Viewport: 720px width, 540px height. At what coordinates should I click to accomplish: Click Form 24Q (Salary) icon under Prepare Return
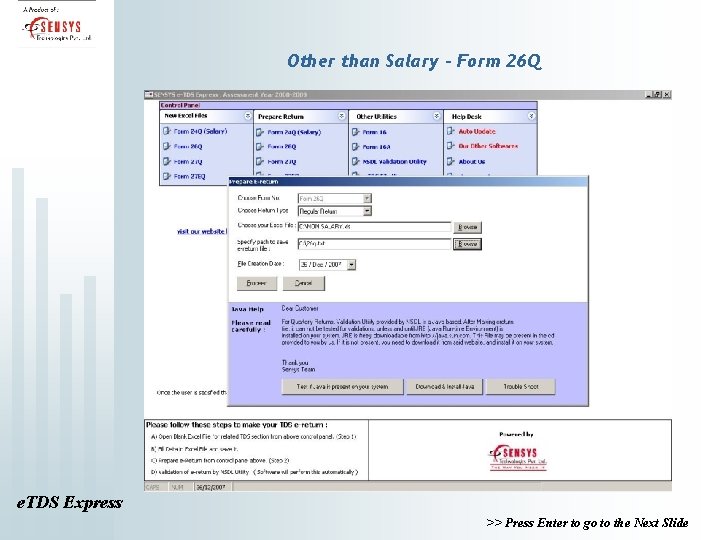[260, 132]
